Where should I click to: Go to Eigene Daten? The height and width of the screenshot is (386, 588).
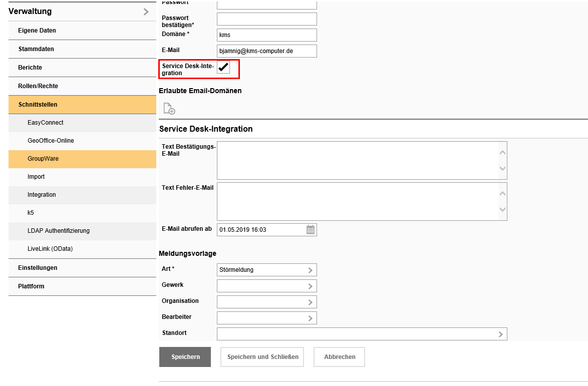82,30
